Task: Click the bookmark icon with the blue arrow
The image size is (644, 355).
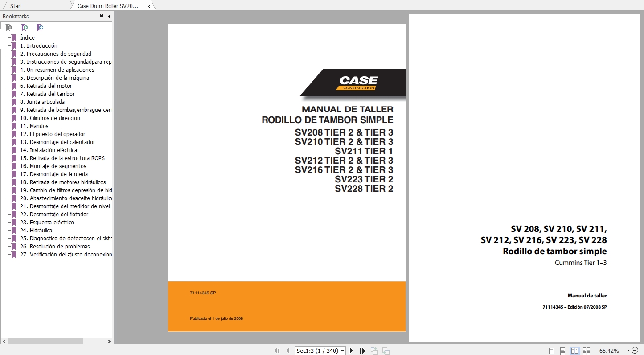Action: coord(40,28)
